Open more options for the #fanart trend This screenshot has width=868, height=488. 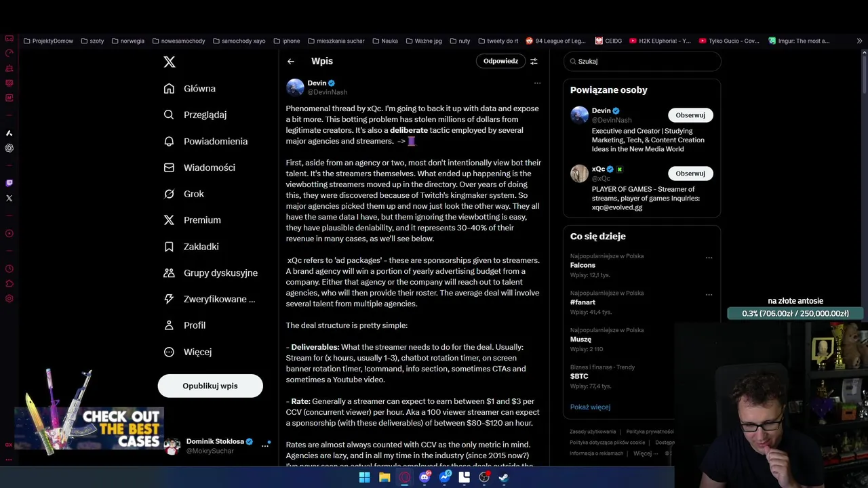709,295
